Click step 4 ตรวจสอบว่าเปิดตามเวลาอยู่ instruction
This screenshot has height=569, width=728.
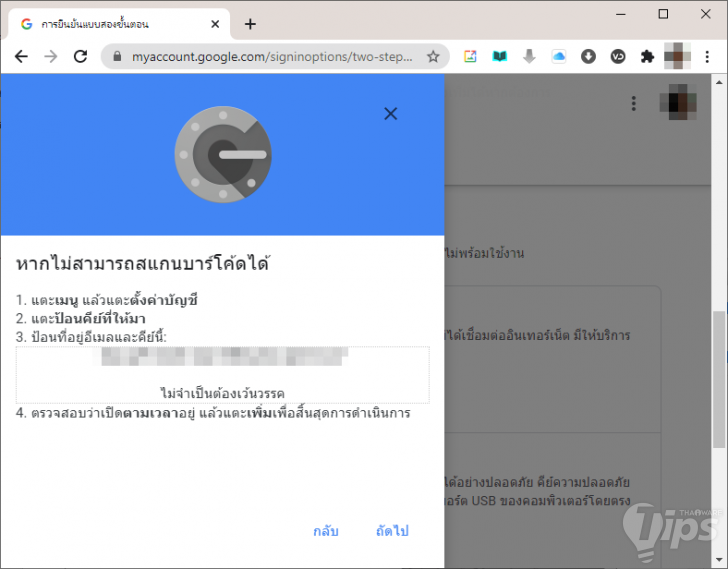[x=213, y=413]
